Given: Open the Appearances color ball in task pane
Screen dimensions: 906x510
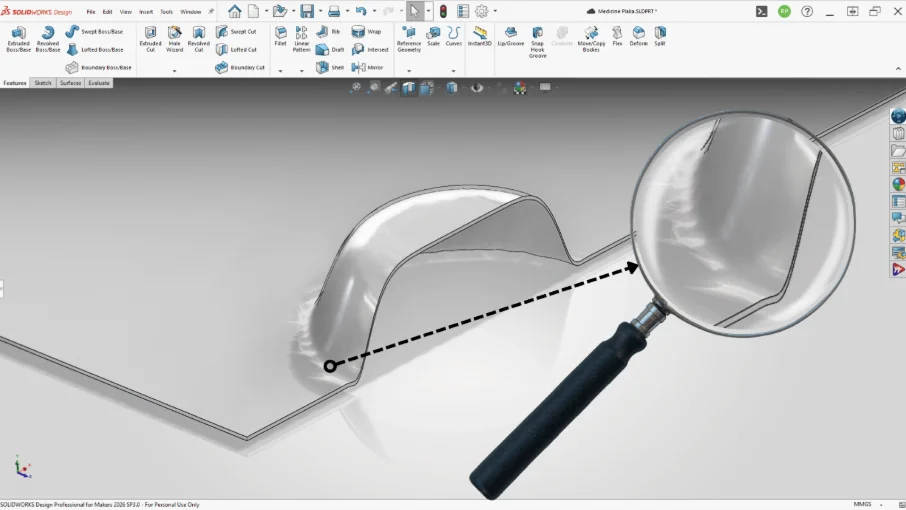Looking at the screenshot, I should [x=898, y=184].
